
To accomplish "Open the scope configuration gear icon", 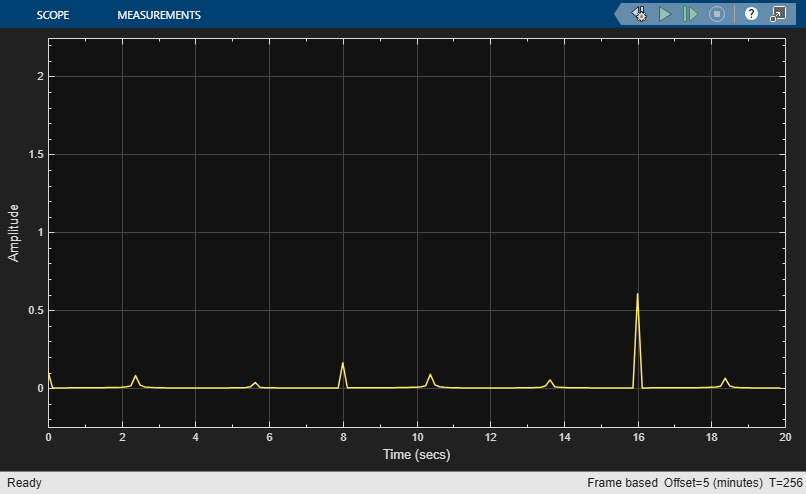I will point(638,14).
